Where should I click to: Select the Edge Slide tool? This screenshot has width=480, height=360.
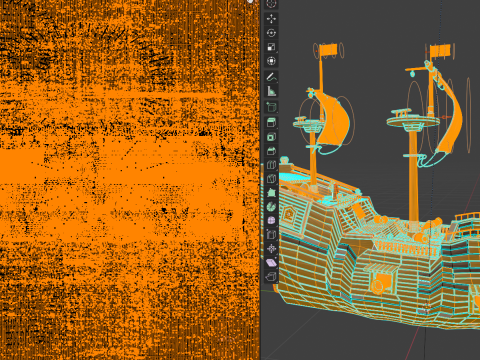tap(271, 235)
